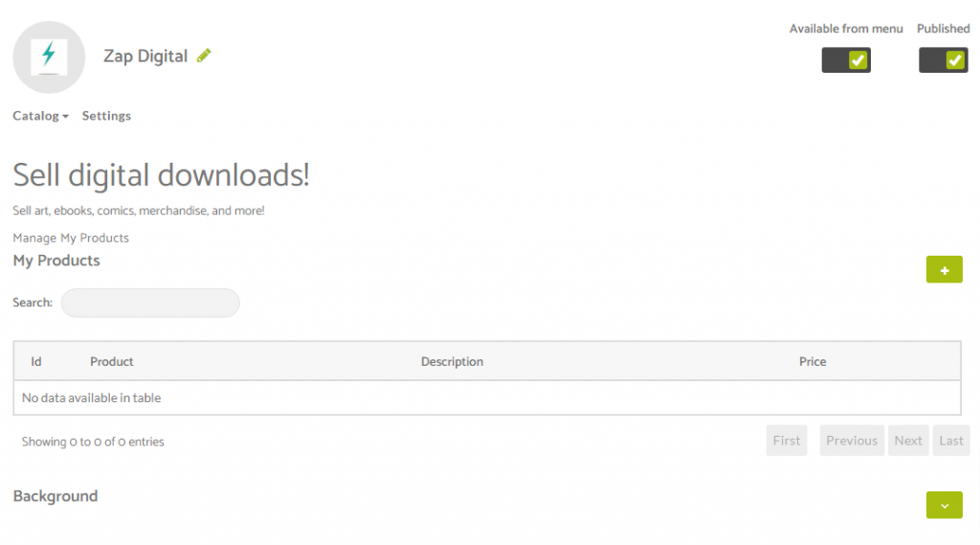This screenshot has height=545, width=980.
Task: Expand the Background section chevron
Action: point(944,505)
